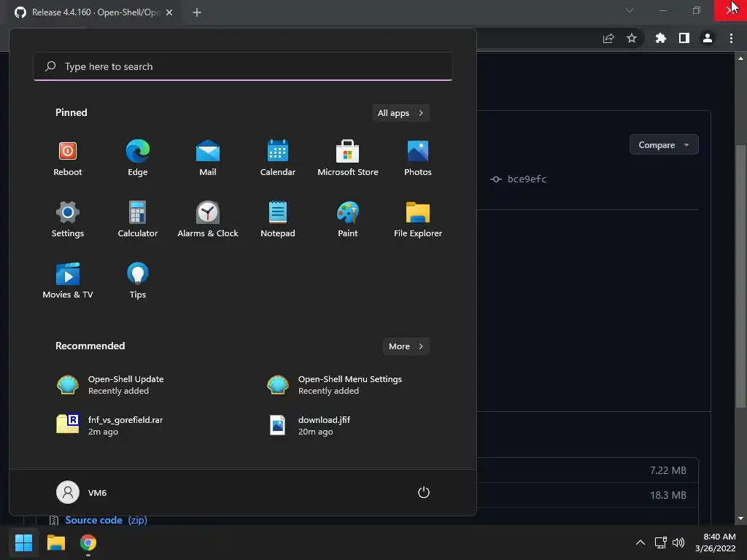
Task: Bookmark this page with the star
Action: point(632,38)
